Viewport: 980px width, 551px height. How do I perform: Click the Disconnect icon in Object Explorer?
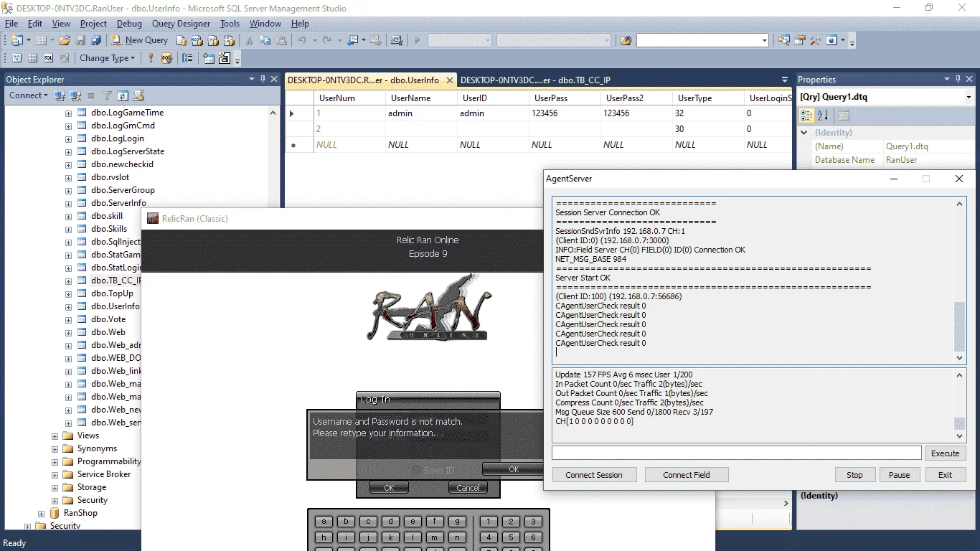75,95
